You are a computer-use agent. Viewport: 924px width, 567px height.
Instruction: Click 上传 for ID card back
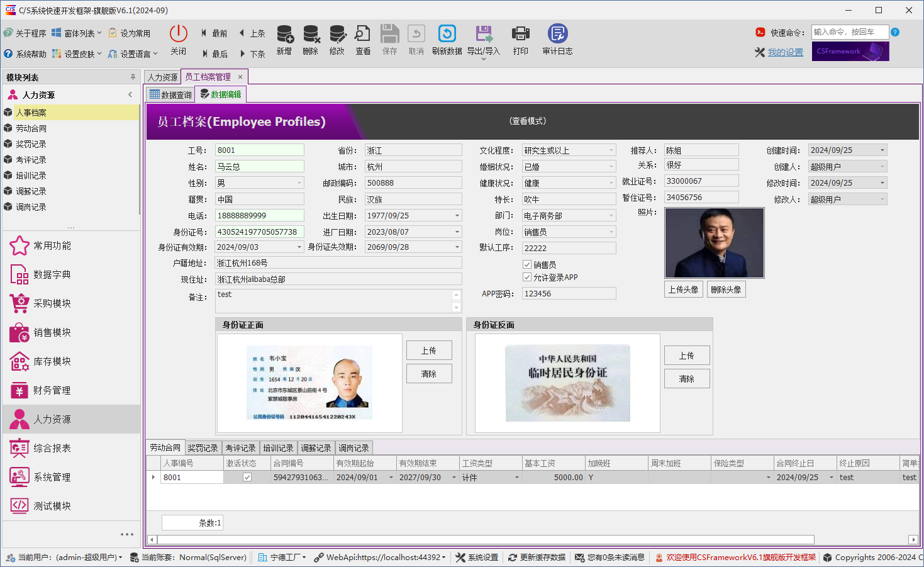click(687, 356)
